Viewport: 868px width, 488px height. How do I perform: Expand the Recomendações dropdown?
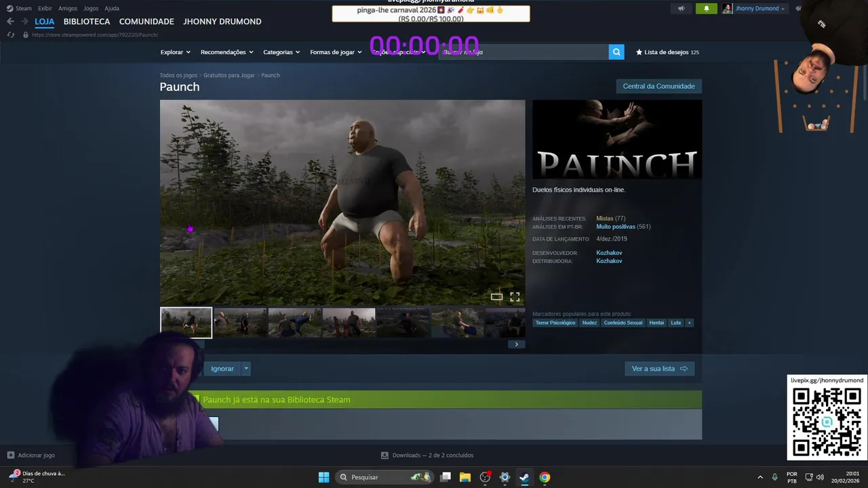[226, 52]
